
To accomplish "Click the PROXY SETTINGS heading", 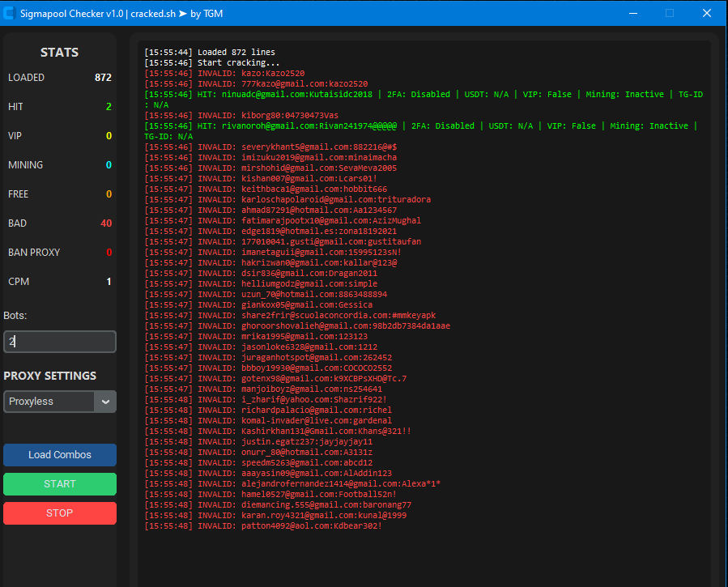I will 50,376.
